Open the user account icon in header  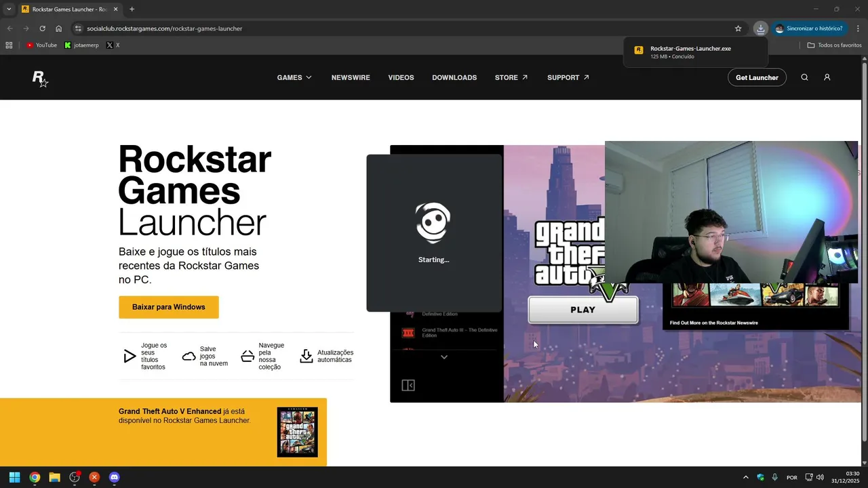pyautogui.click(x=827, y=77)
